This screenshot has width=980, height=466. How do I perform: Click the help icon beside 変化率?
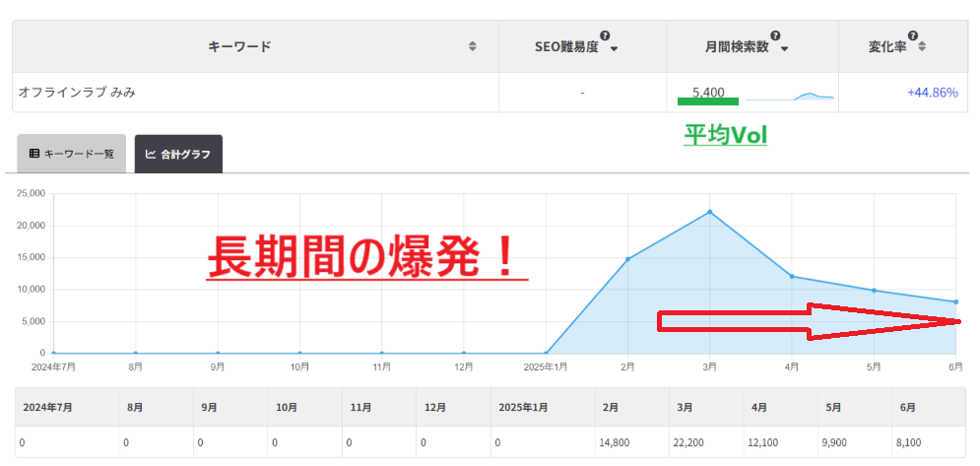point(910,35)
